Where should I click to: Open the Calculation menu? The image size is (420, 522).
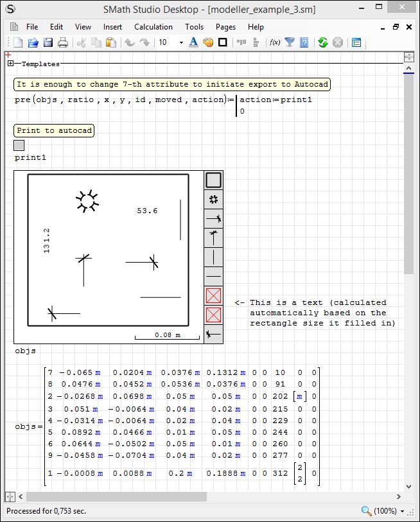click(x=153, y=27)
